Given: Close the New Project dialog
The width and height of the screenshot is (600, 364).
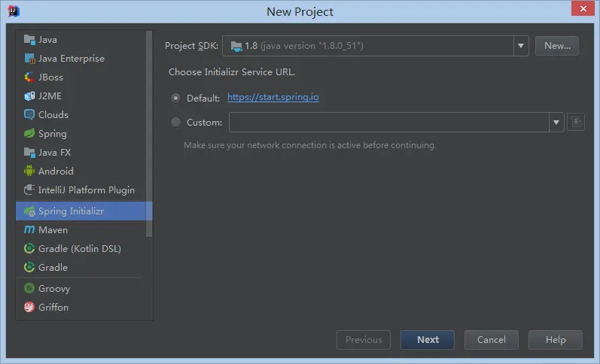Looking at the screenshot, I should [x=583, y=8].
